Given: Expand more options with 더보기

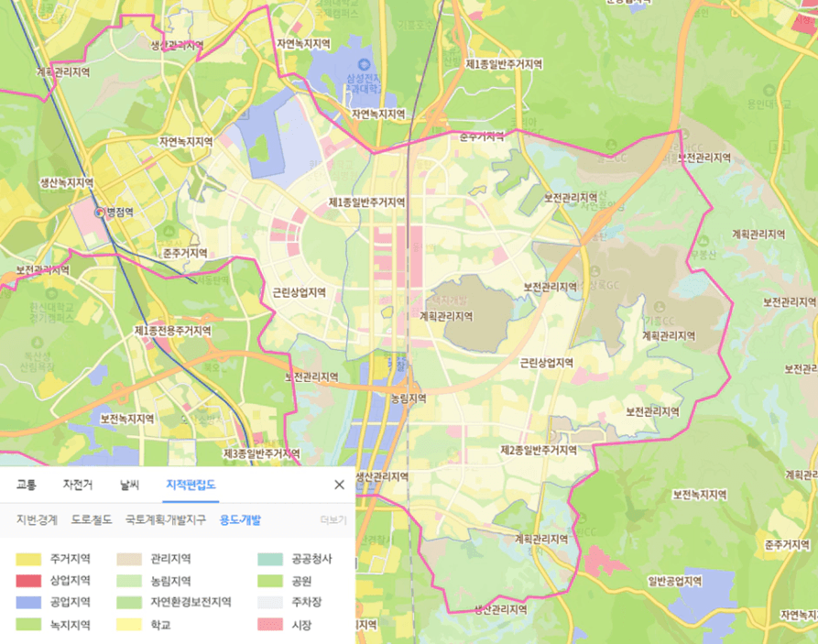Looking at the screenshot, I should 333,520.
